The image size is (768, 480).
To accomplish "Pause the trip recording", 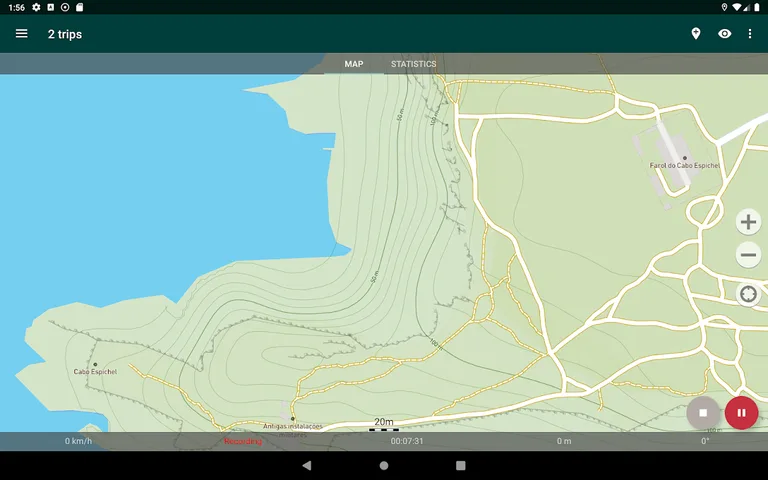I will coord(742,413).
